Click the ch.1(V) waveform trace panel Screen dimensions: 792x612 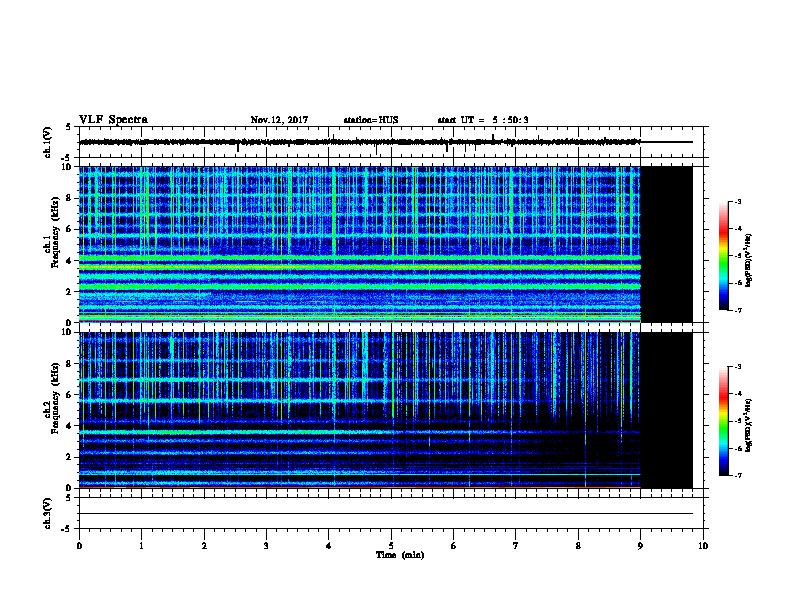(391, 142)
